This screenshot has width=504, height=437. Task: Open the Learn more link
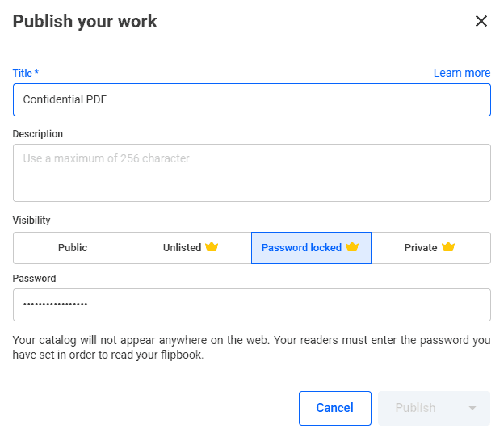(x=462, y=73)
